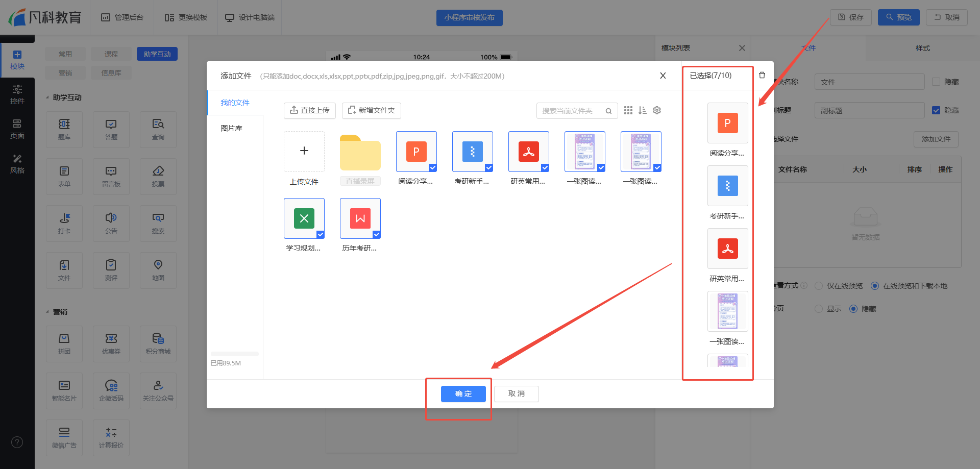
Task: Click 直接上传 button
Action: click(x=309, y=110)
